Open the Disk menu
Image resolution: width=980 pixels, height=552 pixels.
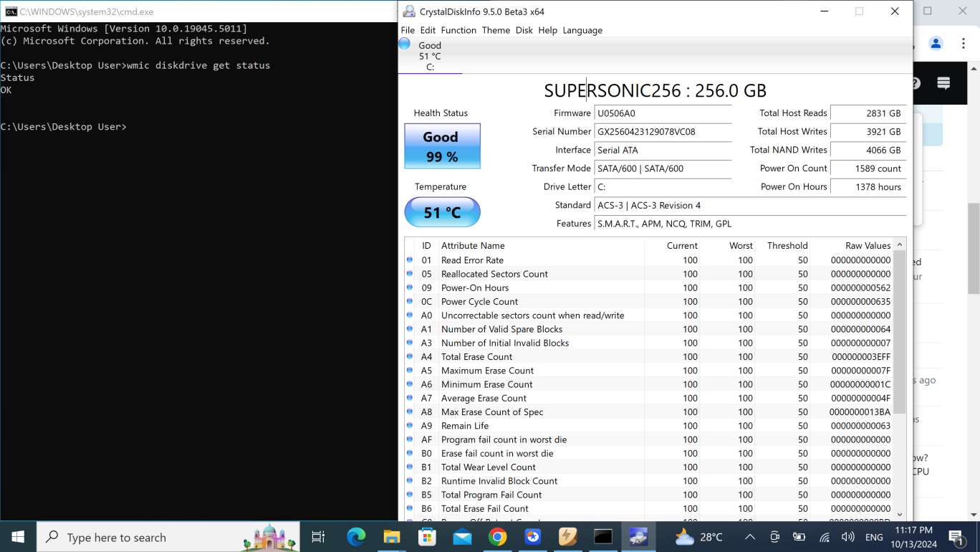tap(524, 30)
